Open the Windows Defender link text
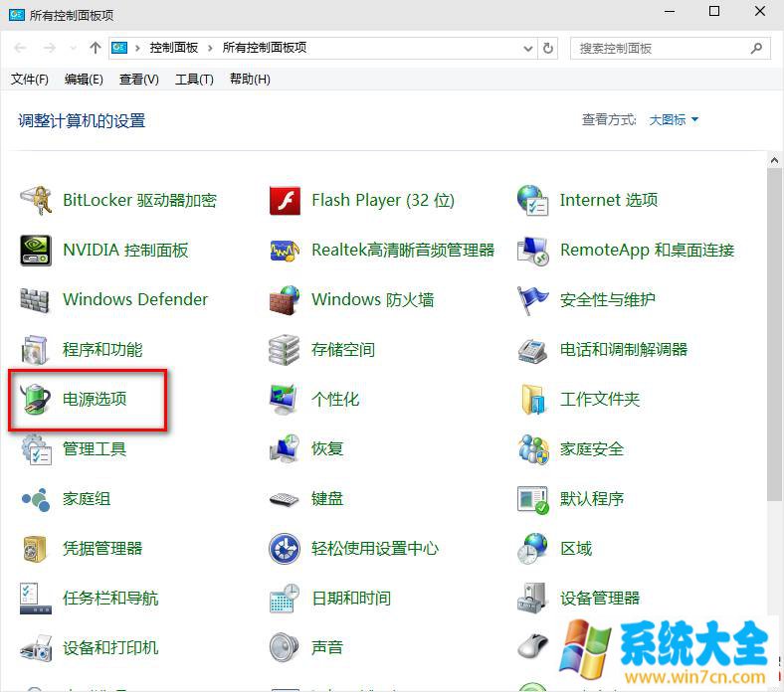Image resolution: width=784 pixels, height=692 pixels. click(x=135, y=299)
